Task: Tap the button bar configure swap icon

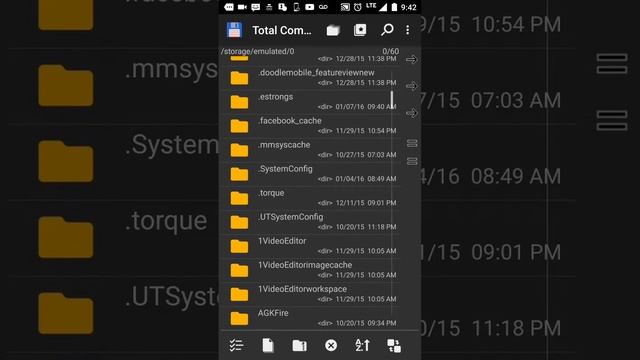Action: (x=394, y=346)
